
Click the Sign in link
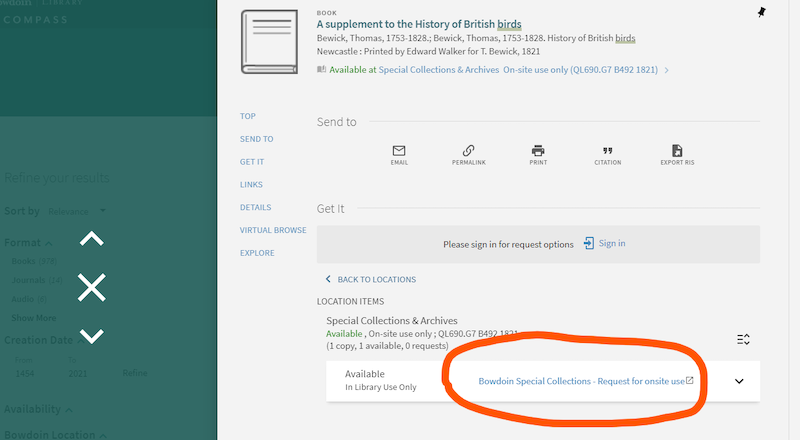[x=605, y=243]
